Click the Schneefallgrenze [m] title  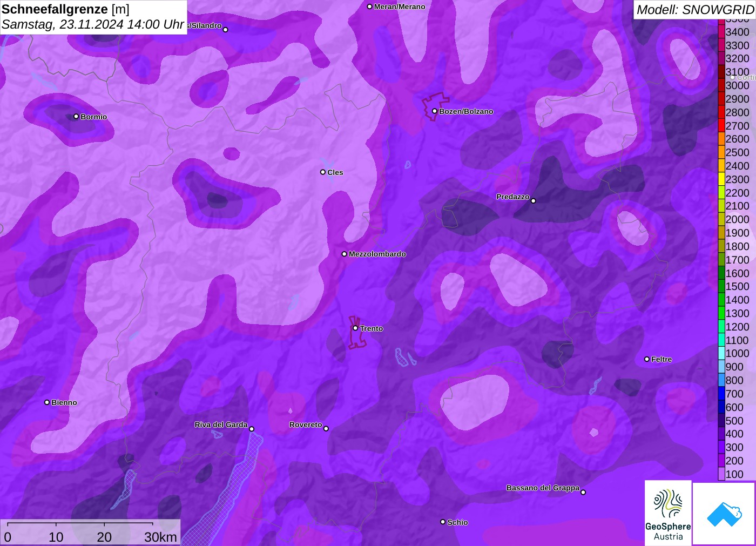[x=65, y=9]
